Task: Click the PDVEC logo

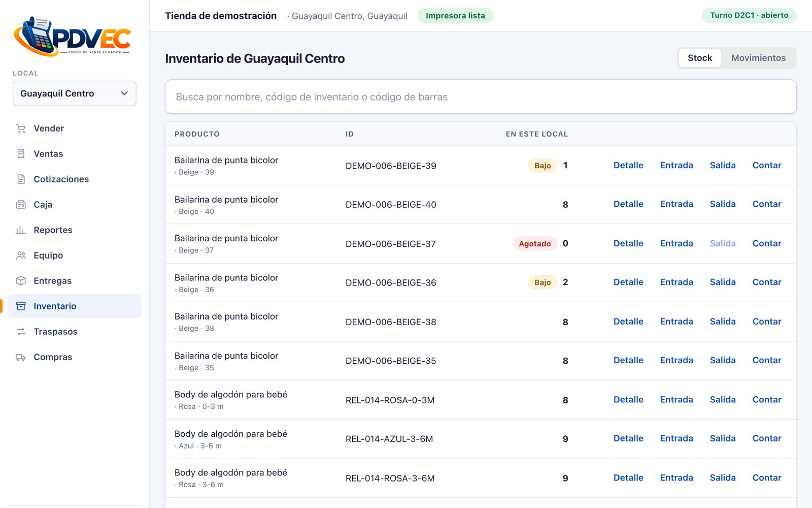Action: (x=73, y=36)
